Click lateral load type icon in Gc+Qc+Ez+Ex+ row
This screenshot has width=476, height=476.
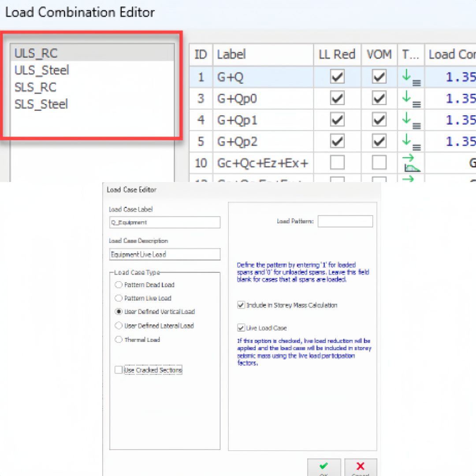point(411,163)
